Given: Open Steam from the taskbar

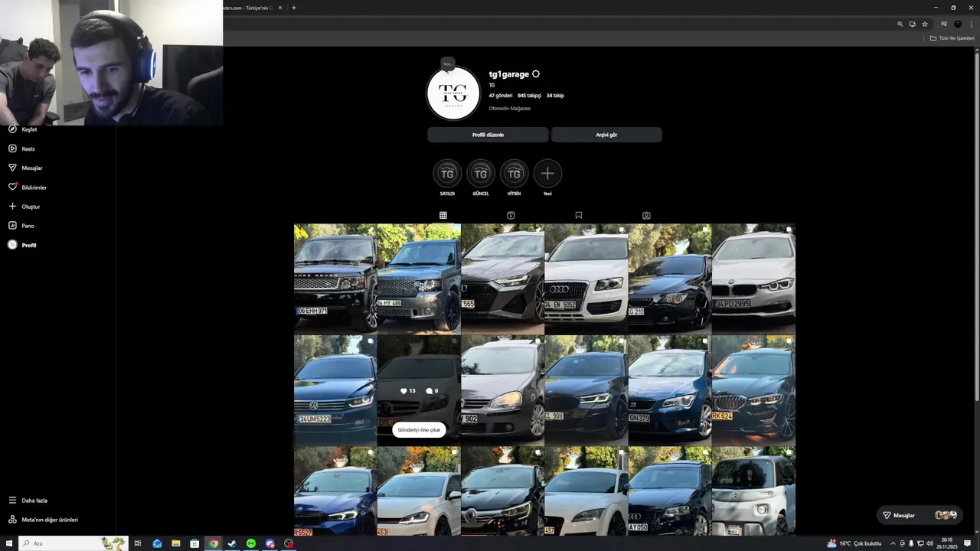Looking at the screenshot, I should (232, 543).
